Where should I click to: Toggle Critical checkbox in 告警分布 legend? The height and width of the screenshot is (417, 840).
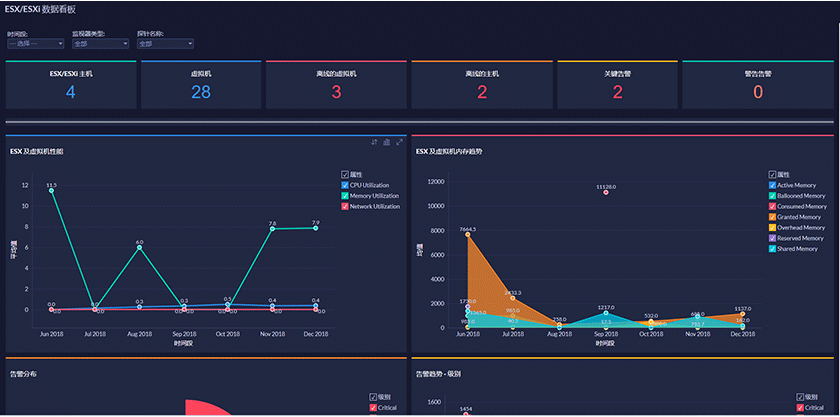pos(373,408)
